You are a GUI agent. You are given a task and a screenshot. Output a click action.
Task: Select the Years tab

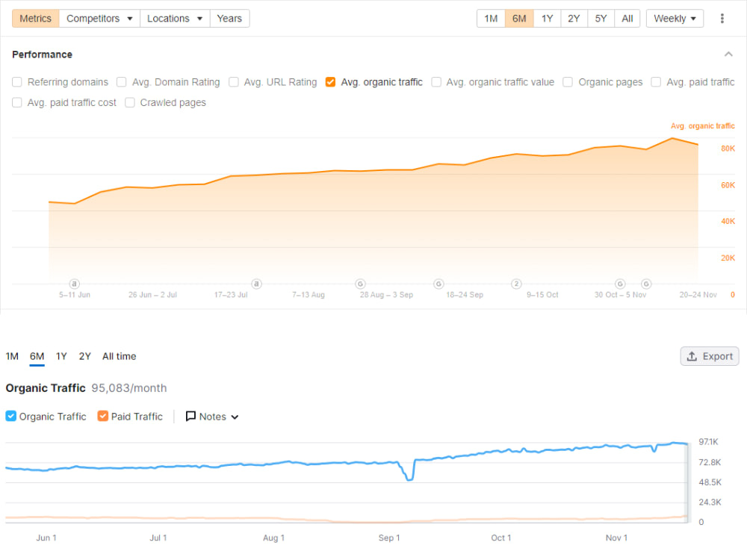coord(229,19)
